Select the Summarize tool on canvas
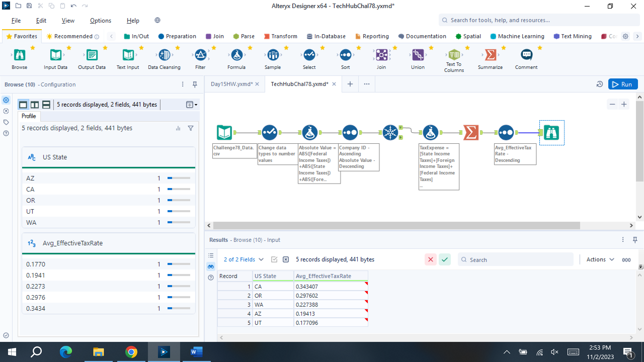This screenshot has height=362, width=644. pyautogui.click(x=471, y=132)
